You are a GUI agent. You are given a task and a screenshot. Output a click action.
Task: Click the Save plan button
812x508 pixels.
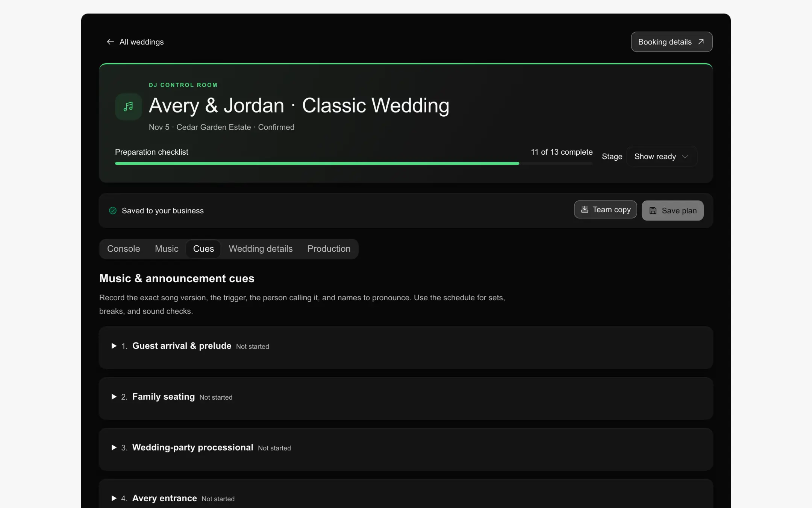[673, 211]
